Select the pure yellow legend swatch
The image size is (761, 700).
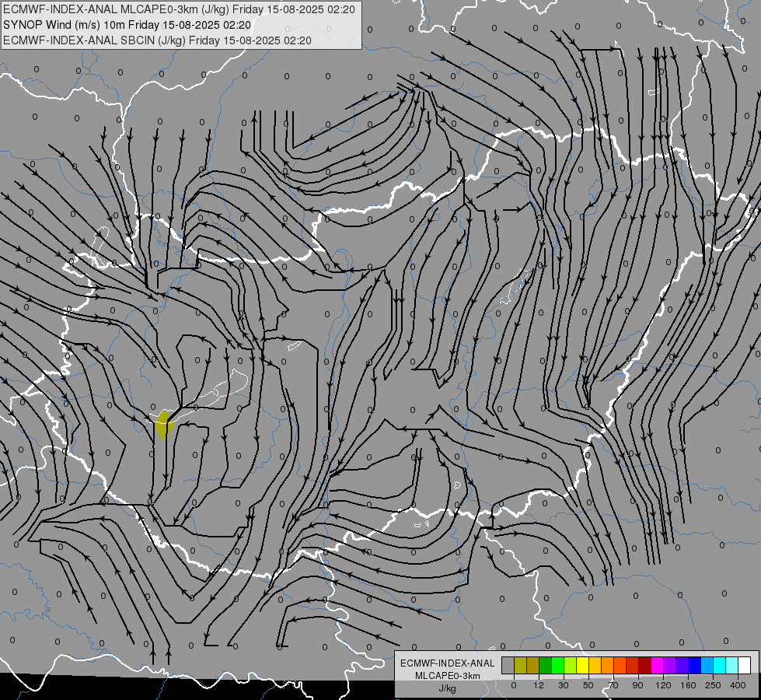(x=582, y=665)
